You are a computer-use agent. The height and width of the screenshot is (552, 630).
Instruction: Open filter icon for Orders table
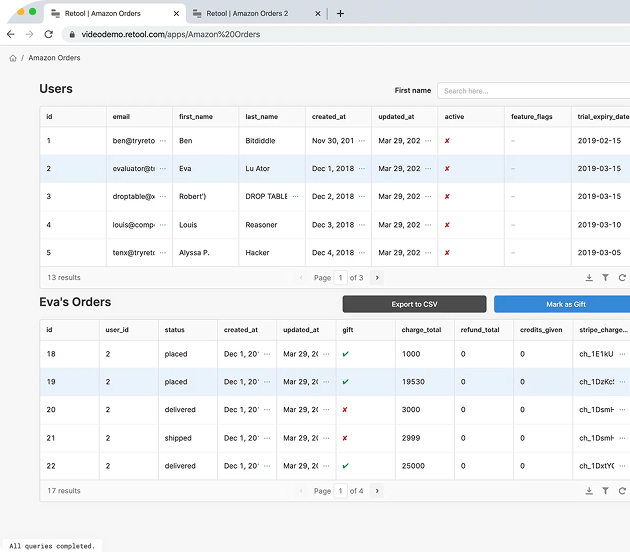coord(605,491)
